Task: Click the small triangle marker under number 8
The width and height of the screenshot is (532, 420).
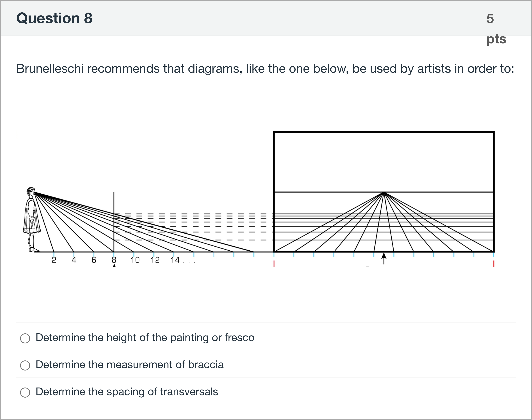Action: pos(114,265)
